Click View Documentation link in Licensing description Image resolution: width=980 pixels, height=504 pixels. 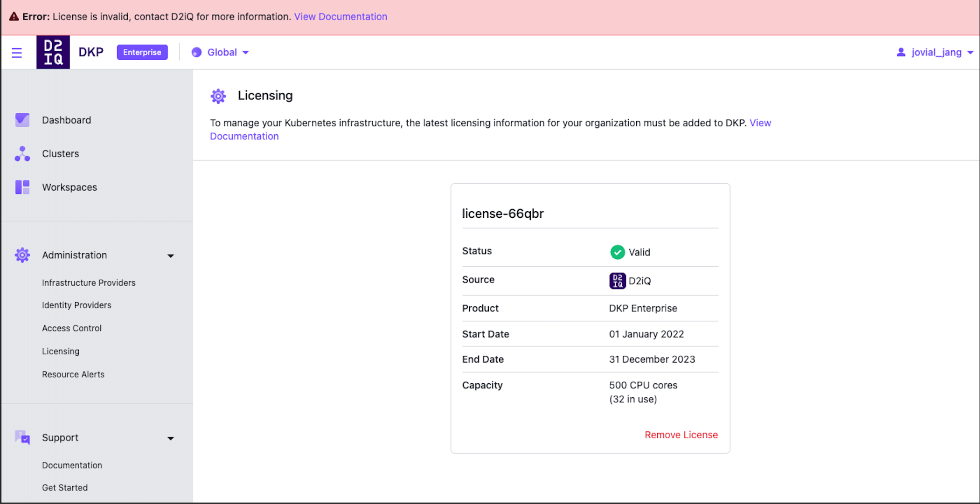tap(490, 130)
